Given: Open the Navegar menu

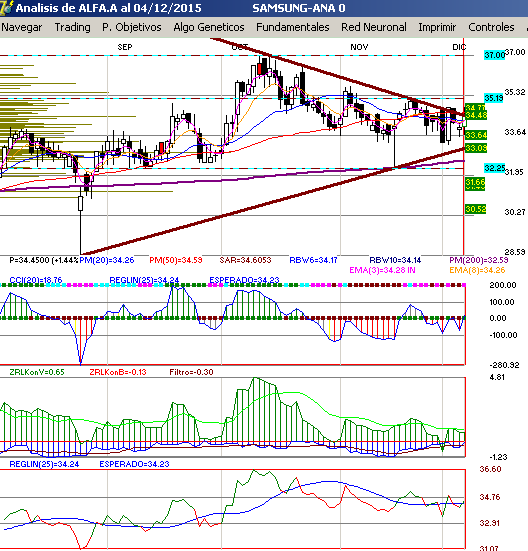Looking at the screenshot, I should (21, 27).
